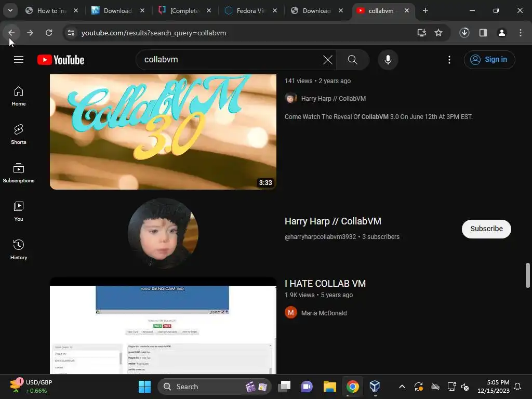This screenshot has height=399, width=532.
Task: Click the address bar URL
Action: [154, 33]
